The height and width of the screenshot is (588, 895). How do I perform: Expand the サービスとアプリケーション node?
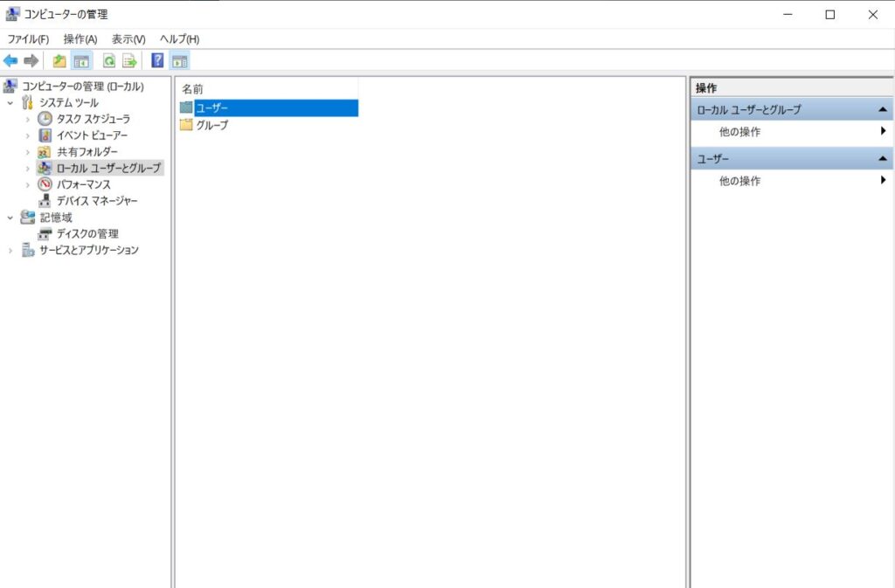10,251
